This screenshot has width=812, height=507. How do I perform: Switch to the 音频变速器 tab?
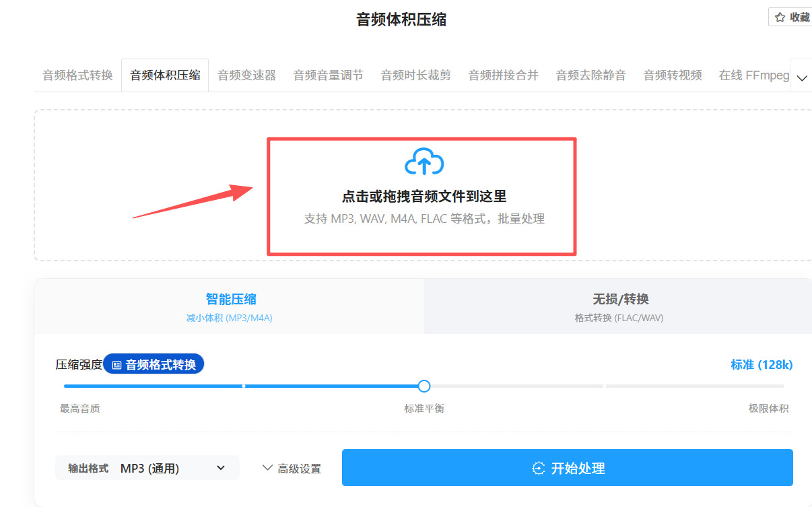[x=247, y=75]
